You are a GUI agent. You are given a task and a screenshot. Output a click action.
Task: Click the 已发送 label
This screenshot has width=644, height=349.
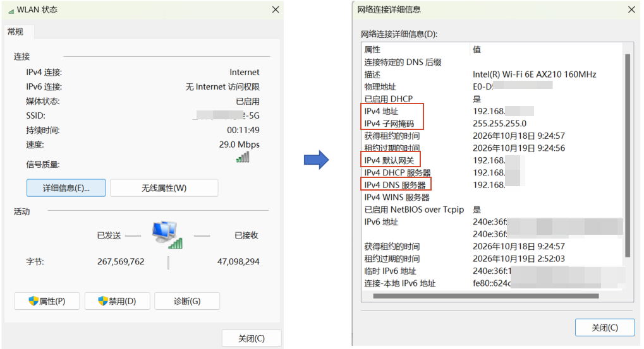tap(109, 235)
